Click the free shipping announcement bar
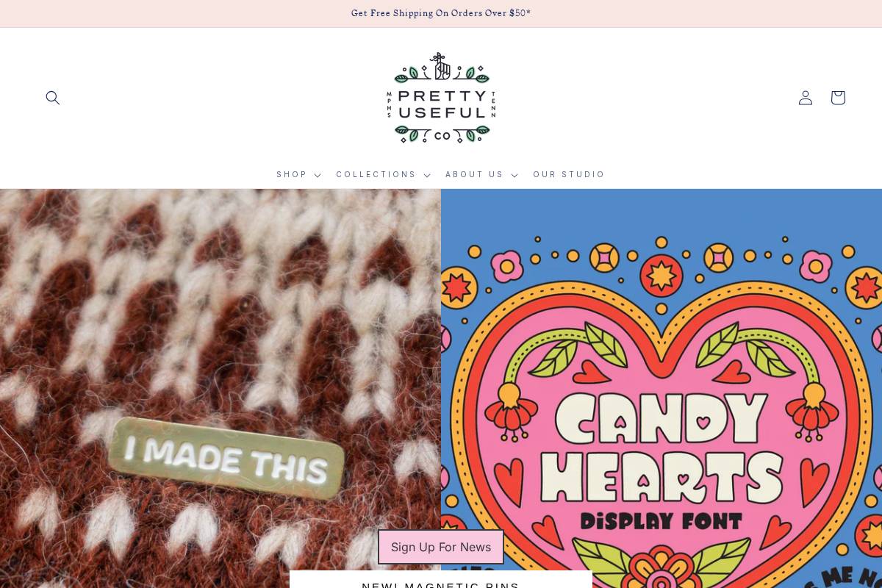This screenshot has width=882, height=588. click(441, 13)
